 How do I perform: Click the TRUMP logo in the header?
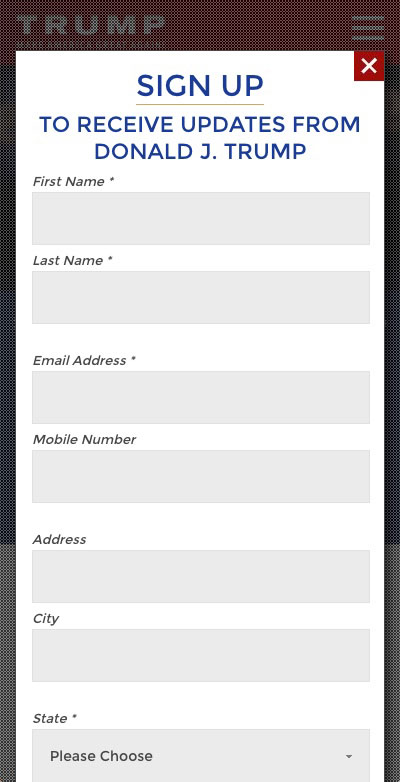[x=90, y=26]
